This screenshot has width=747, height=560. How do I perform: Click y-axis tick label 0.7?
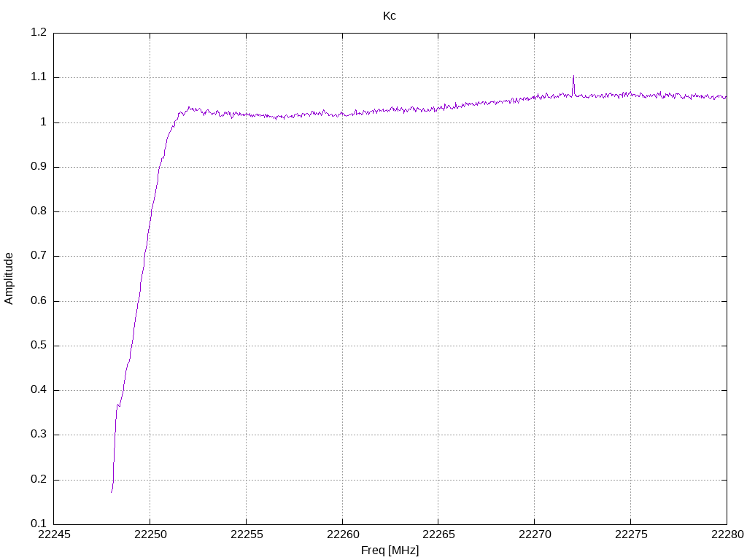pos(39,256)
